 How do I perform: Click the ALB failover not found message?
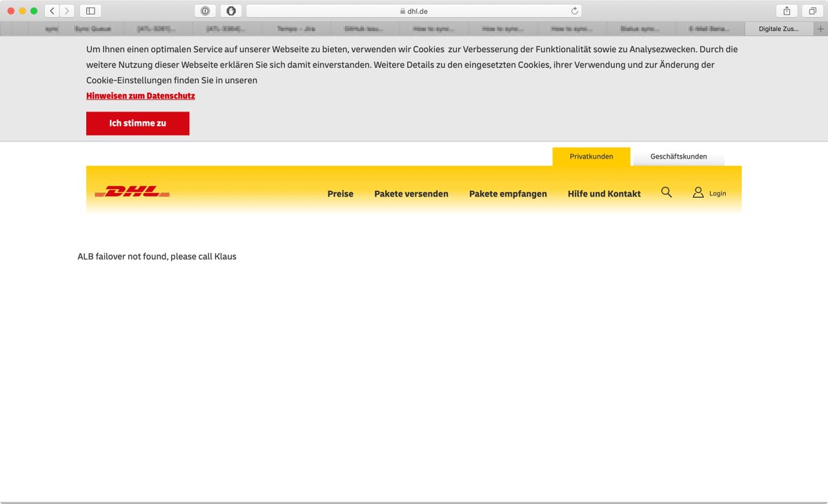coord(157,256)
